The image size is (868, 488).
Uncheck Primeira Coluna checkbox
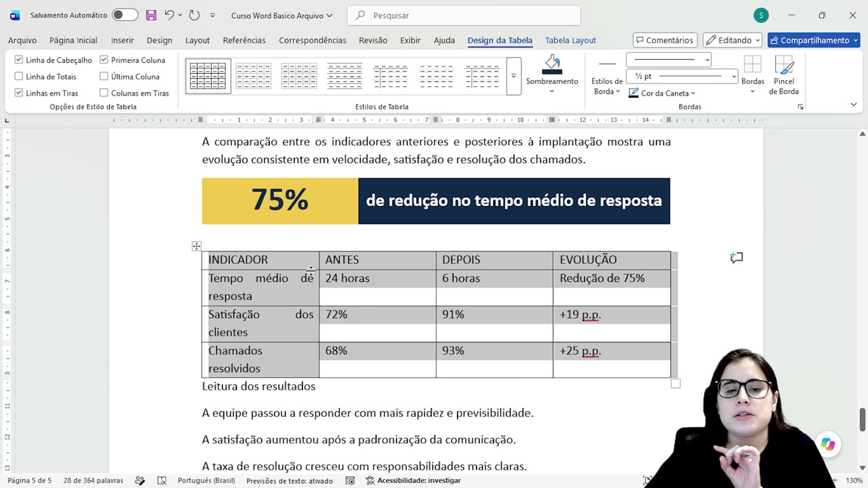(x=104, y=60)
